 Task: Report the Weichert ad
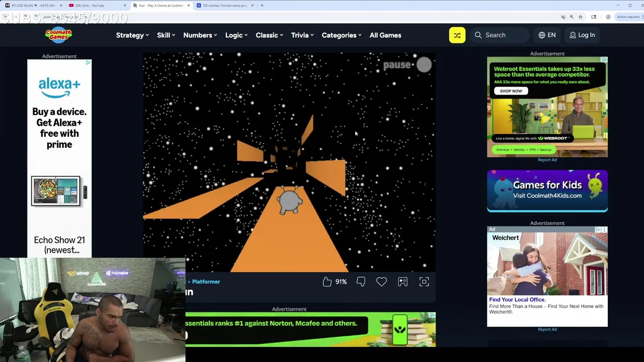(547, 329)
